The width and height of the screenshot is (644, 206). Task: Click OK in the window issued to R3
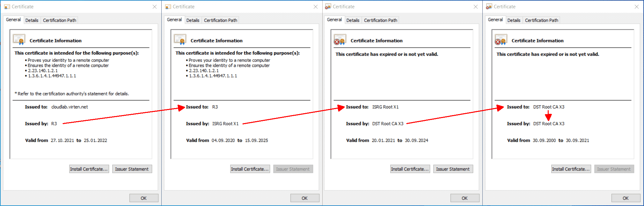305,198
